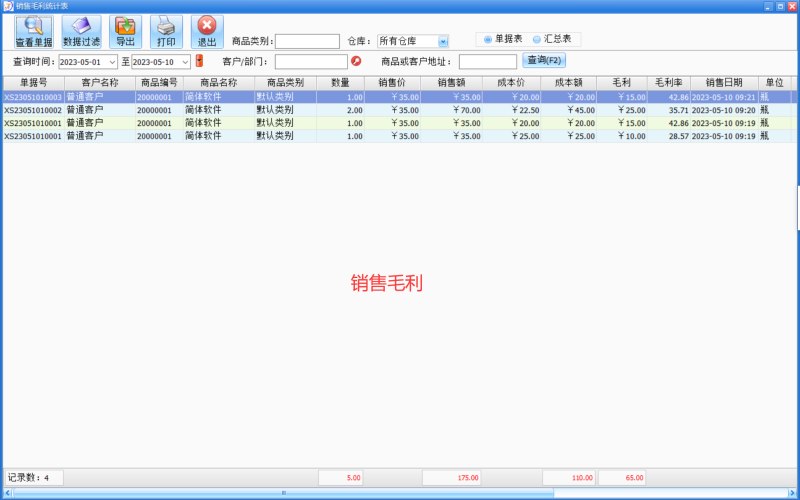Click the 查询(F2) button
Image resolution: width=800 pixels, height=500 pixels.
tap(544, 61)
